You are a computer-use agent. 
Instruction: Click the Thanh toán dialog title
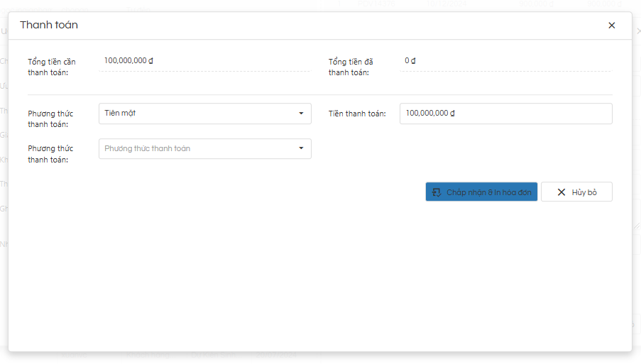[x=49, y=26]
